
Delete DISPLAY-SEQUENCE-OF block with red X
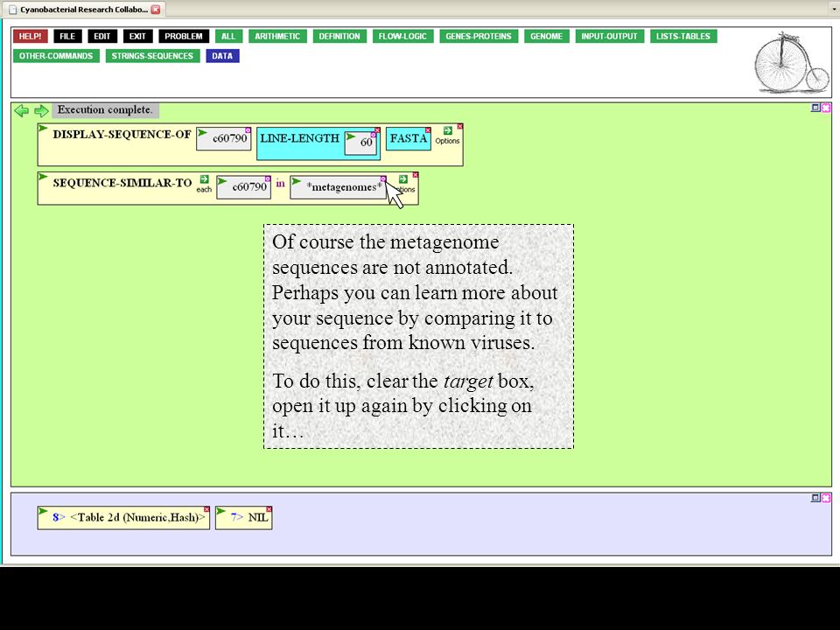460,126
